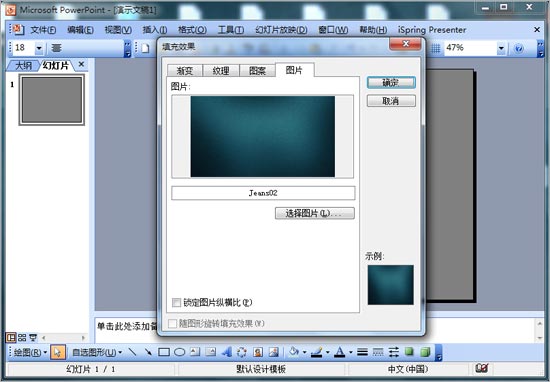Viewport: 550px width, 382px height.
Task: Expand the Draw (绘图) menu
Action: [x=30, y=352]
